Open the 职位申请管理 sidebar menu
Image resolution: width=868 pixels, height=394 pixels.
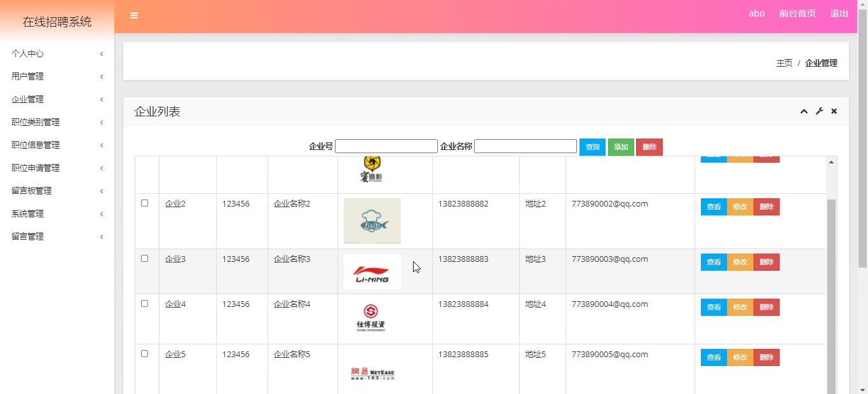[x=57, y=168]
